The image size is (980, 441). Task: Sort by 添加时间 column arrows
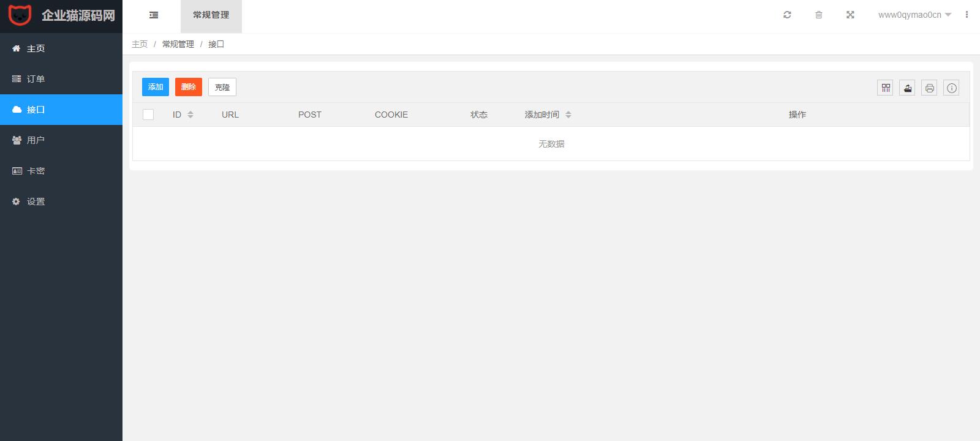pos(568,115)
